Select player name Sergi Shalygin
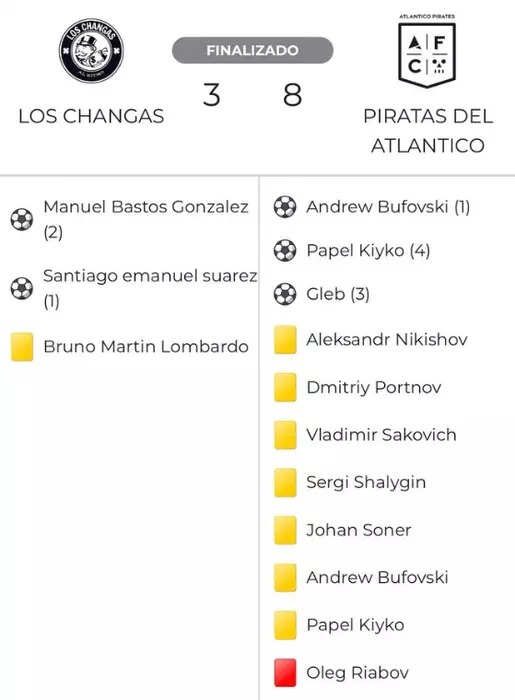Viewport: 515px width, 700px height. 366,483
